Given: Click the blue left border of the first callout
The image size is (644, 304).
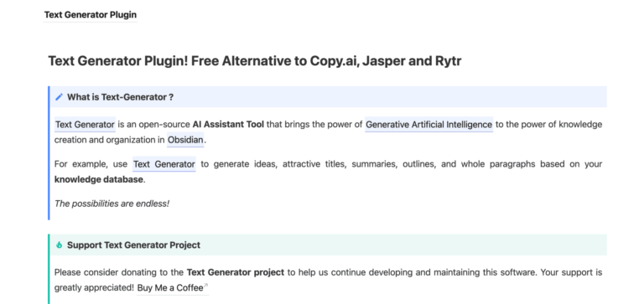Looking at the screenshot, I should tap(49, 153).
